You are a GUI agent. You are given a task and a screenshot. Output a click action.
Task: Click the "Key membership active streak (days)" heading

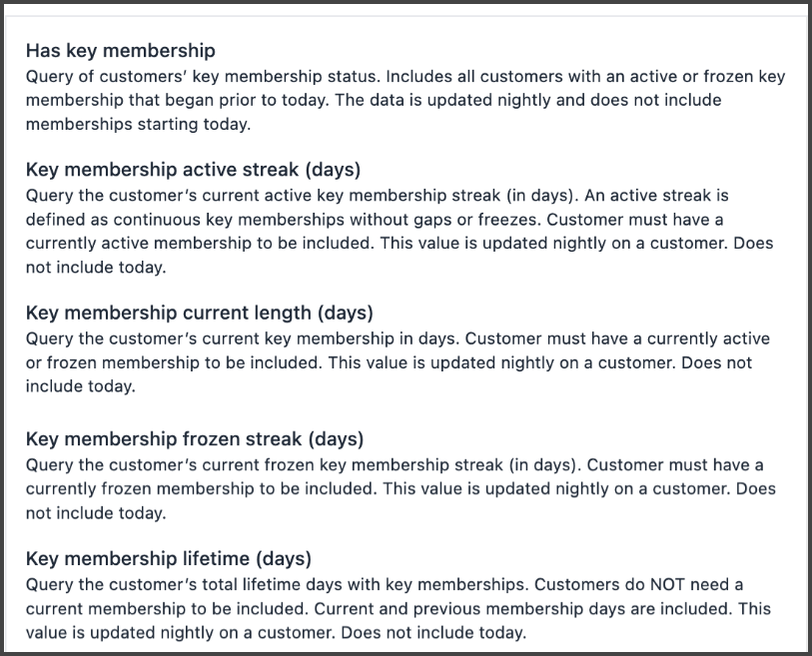[193, 169]
